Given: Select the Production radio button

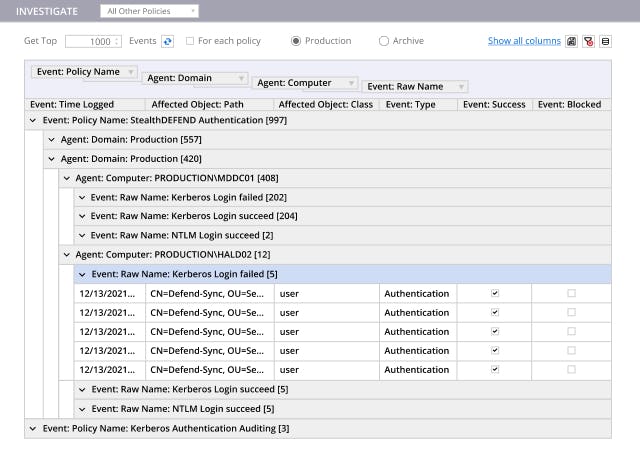Looking at the screenshot, I should click(x=296, y=41).
